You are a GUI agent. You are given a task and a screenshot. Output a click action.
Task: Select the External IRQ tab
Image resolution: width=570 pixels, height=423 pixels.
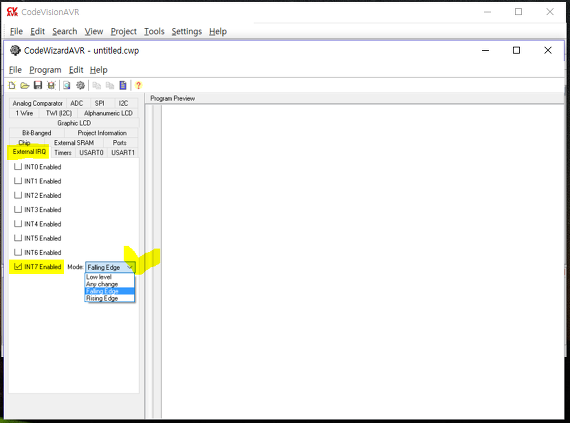[29, 152]
